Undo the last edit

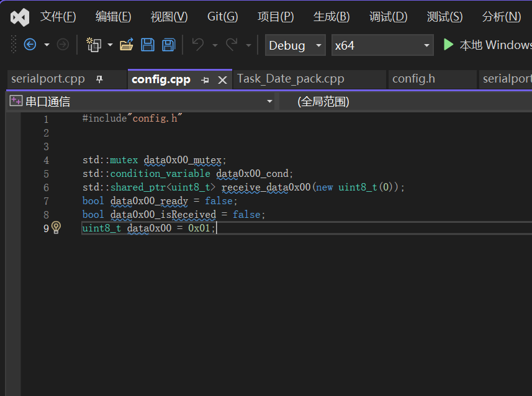pyautogui.click(x=198, y=45)
